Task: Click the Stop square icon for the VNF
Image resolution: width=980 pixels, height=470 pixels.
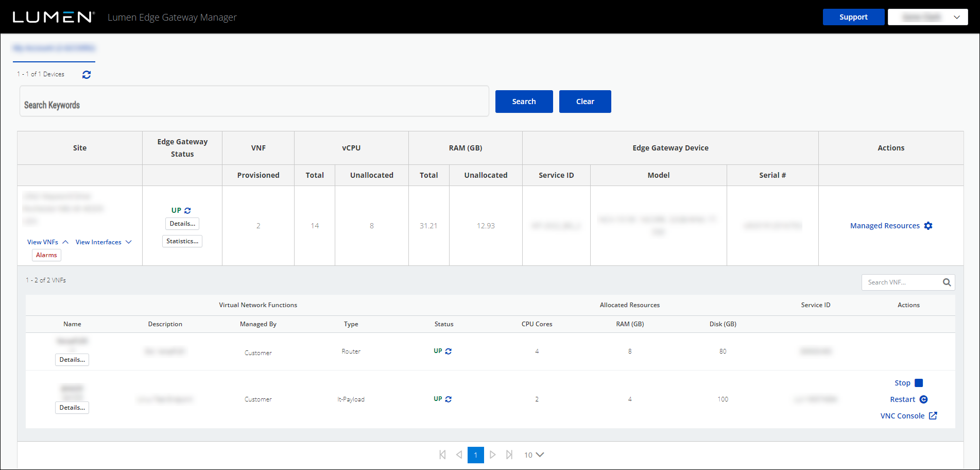Action: click(x=919, y=382)
